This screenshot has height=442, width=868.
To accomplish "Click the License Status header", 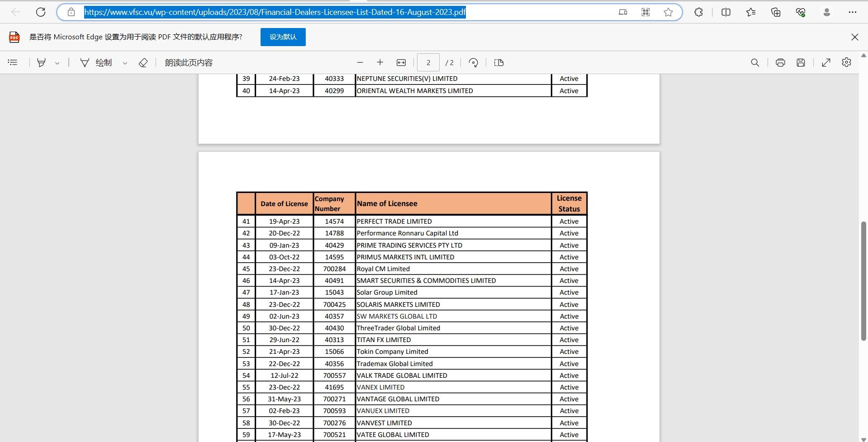I will 569,203.
